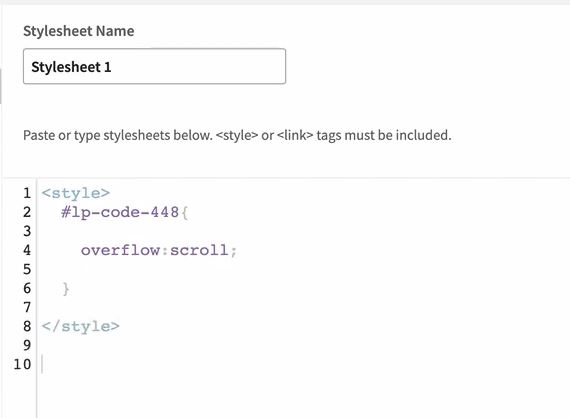570x418 pixels.
Task: Click the 'Paste or type stylesheets below' instruction text
Action: tap(237, 135)
